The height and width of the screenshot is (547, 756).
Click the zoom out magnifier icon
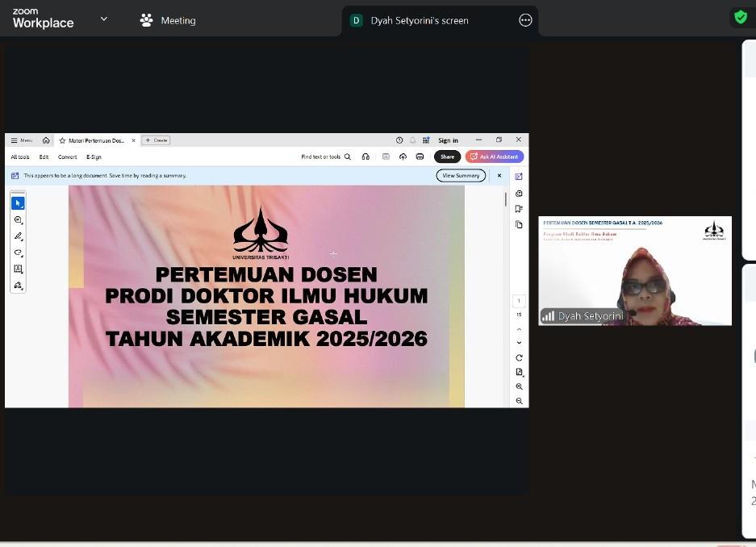[519, 401]
